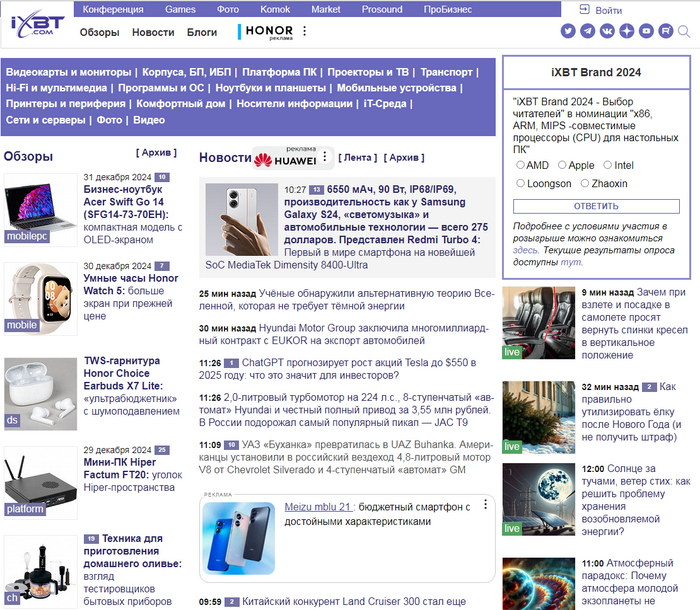Open the news [ Лента ] link
The height and width of the screenshot is (610, 700).
358,158
